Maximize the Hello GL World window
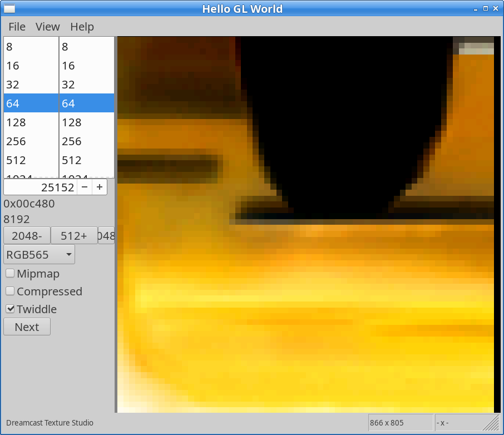This screenshot has width=504, height=435. pyautogui.click(x=486, y=9)
